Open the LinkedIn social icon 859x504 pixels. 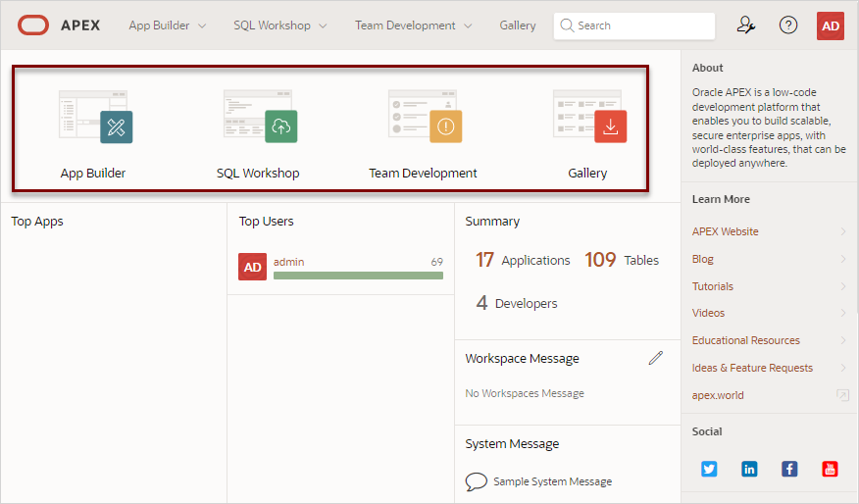coord(749,469)
